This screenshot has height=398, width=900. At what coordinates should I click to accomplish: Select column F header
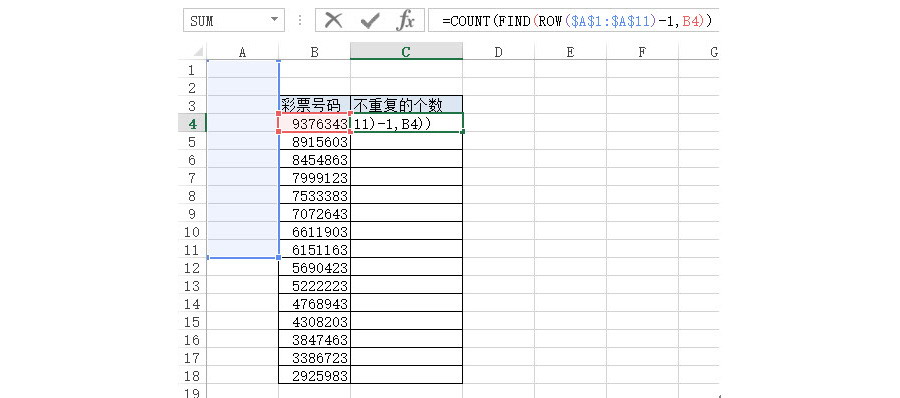[x=642, y=52]
